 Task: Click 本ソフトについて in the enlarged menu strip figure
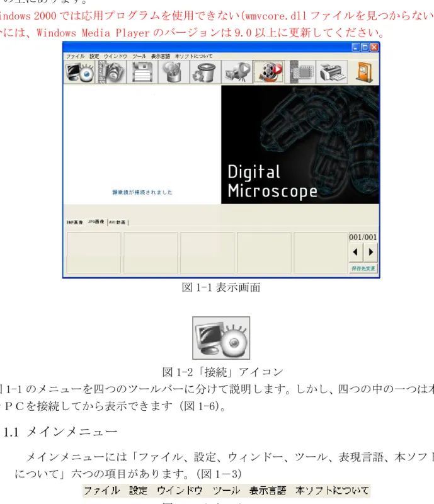click(x=332, y=491)
